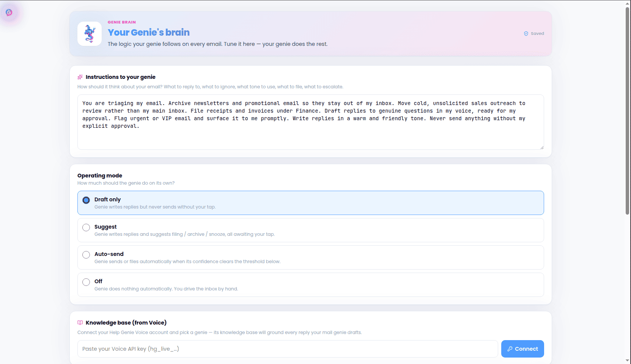
Task: Click the Saved shield icon
Action: coord(526,34)
